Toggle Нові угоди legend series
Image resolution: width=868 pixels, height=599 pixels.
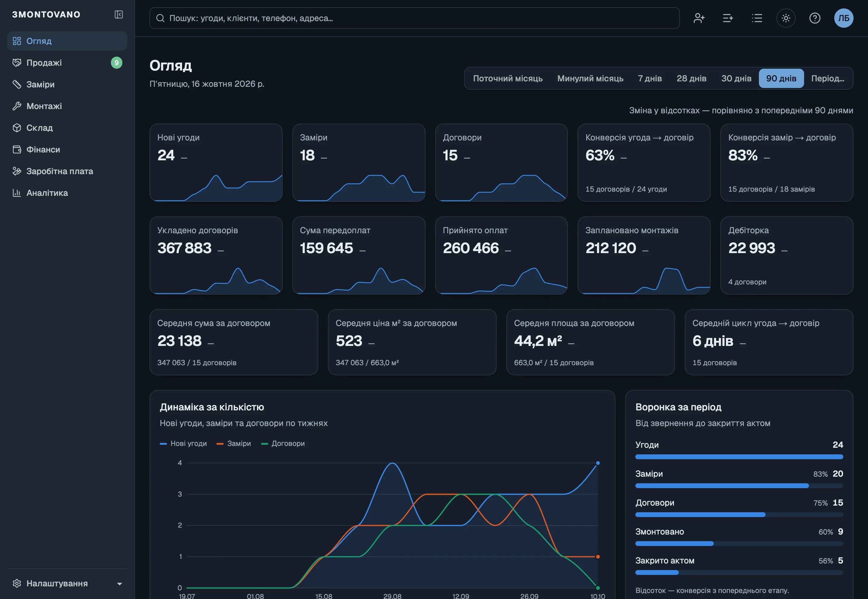pos(183,444)
